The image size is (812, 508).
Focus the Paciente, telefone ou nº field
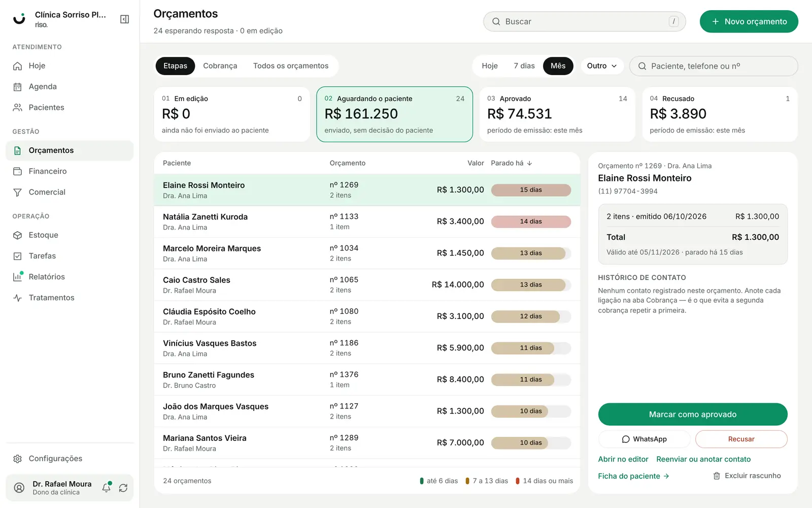(714, 66)
